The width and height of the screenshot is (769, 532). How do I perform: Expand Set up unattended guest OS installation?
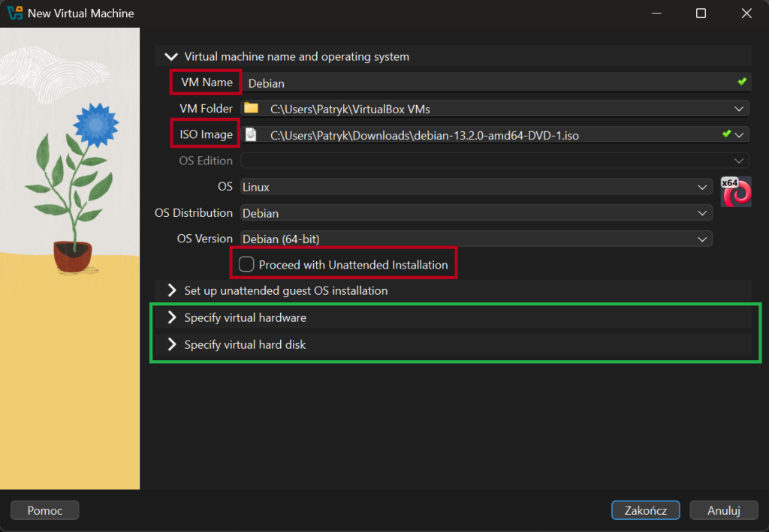172,290
